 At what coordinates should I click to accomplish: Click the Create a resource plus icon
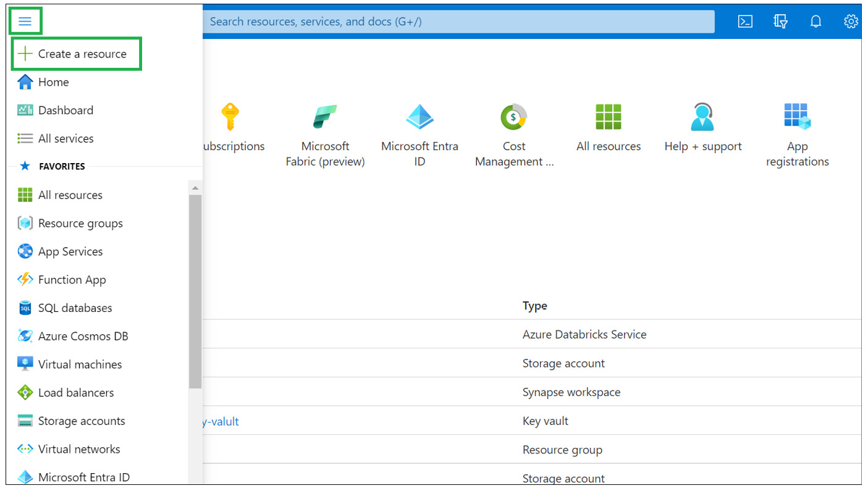25,54
